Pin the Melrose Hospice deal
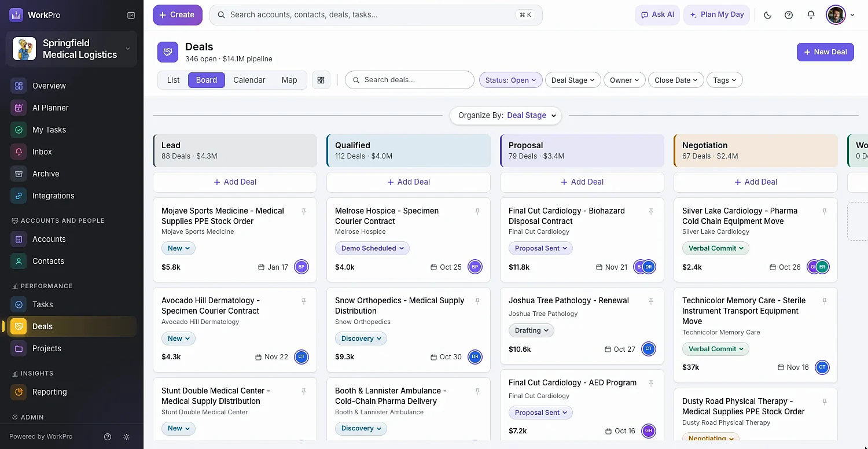 477,212
